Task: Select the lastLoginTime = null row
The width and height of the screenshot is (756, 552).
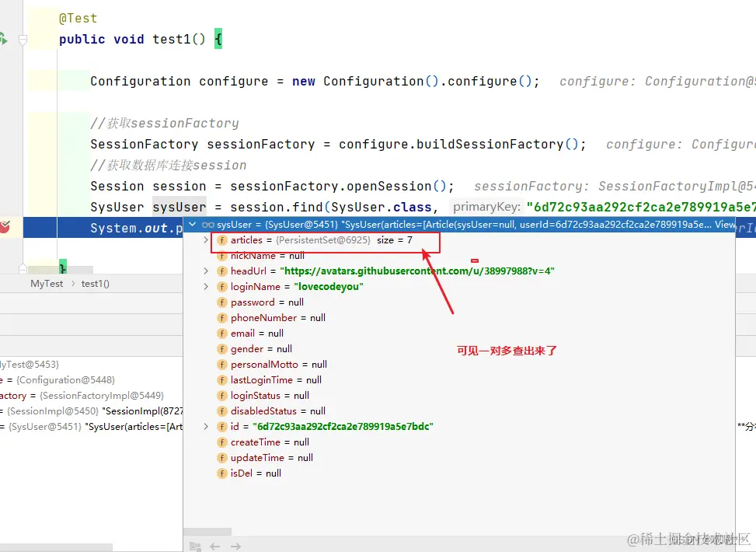Action: (459, 380)
